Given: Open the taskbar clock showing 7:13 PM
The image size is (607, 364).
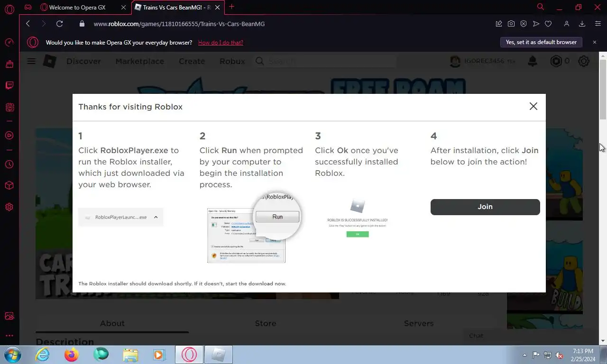Looking at the screenshot, I should point(583,355).
